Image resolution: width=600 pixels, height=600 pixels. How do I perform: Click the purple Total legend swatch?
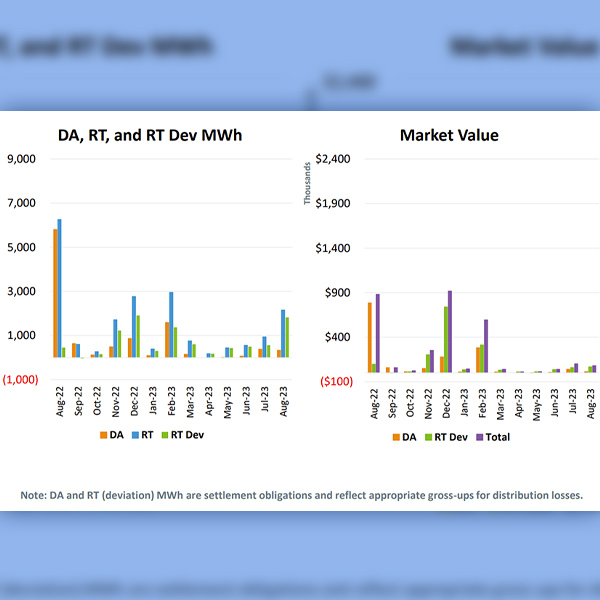click(479, 436)
